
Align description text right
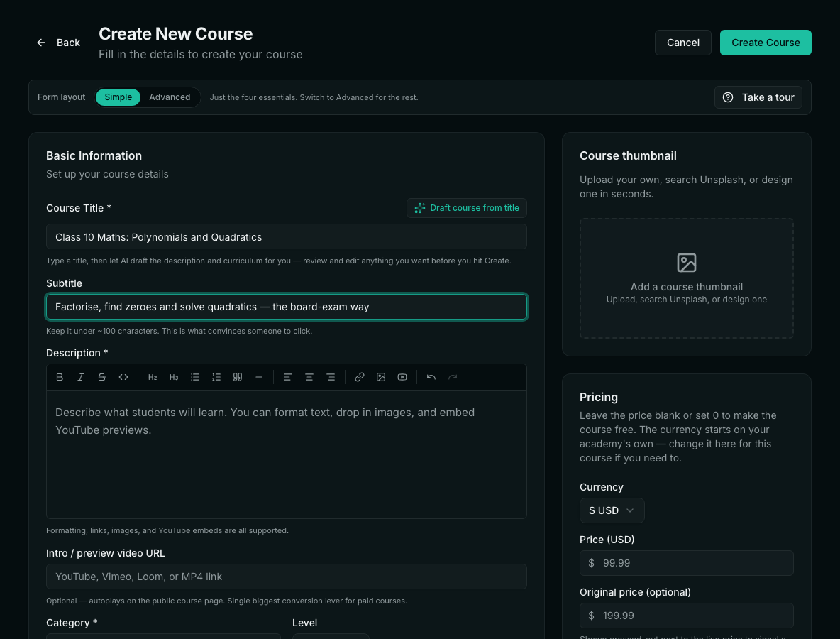tap(331, 378)
